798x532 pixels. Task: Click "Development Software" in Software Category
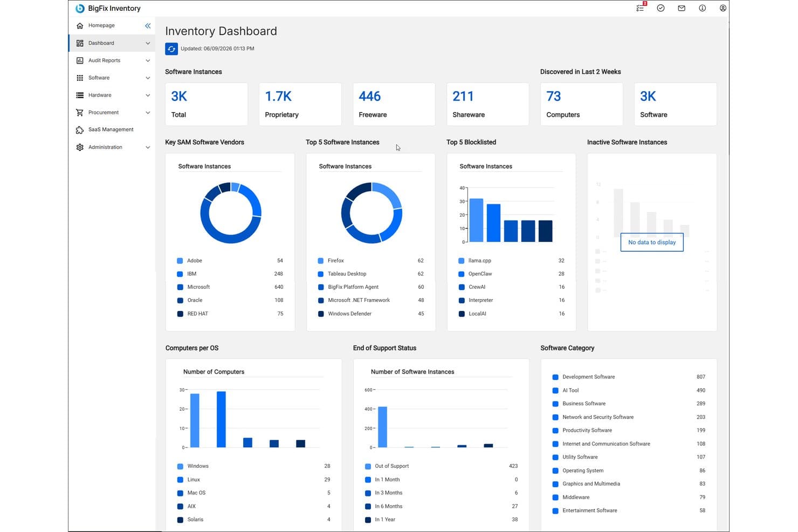588,377
